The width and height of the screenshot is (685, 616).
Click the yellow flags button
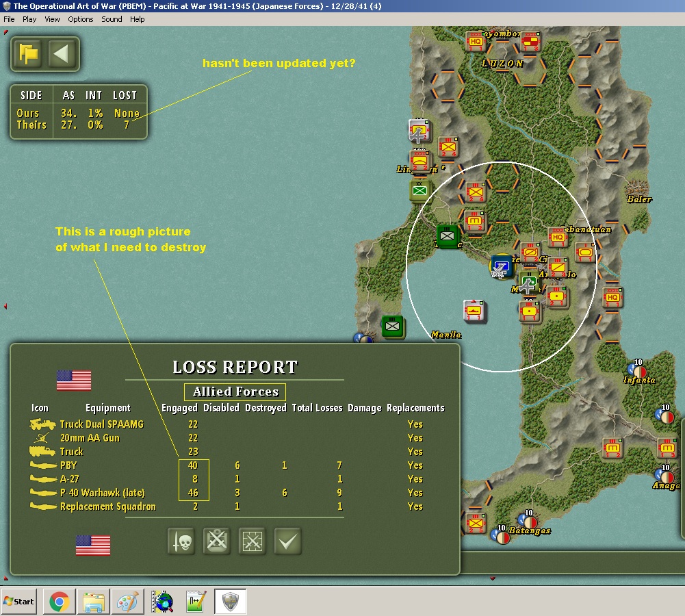[x=28, y=54]
